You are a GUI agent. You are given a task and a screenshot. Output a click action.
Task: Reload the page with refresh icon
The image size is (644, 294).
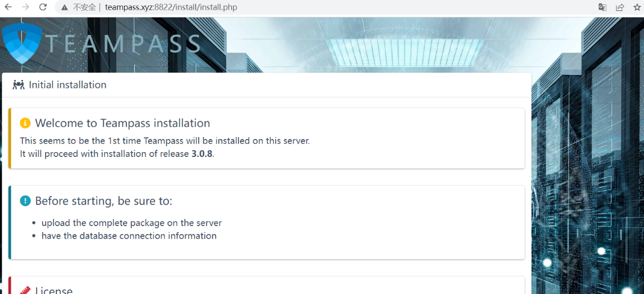point(43,7)
